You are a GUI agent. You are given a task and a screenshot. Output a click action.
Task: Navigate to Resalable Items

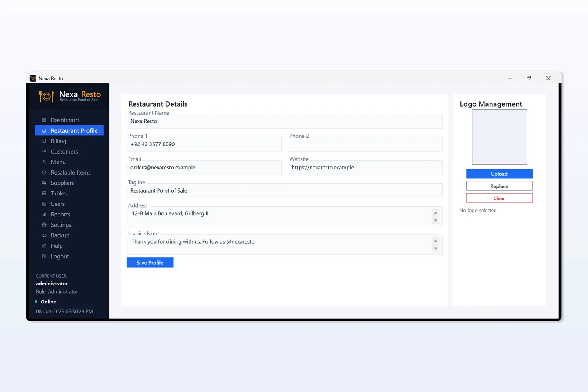point(69,172)
